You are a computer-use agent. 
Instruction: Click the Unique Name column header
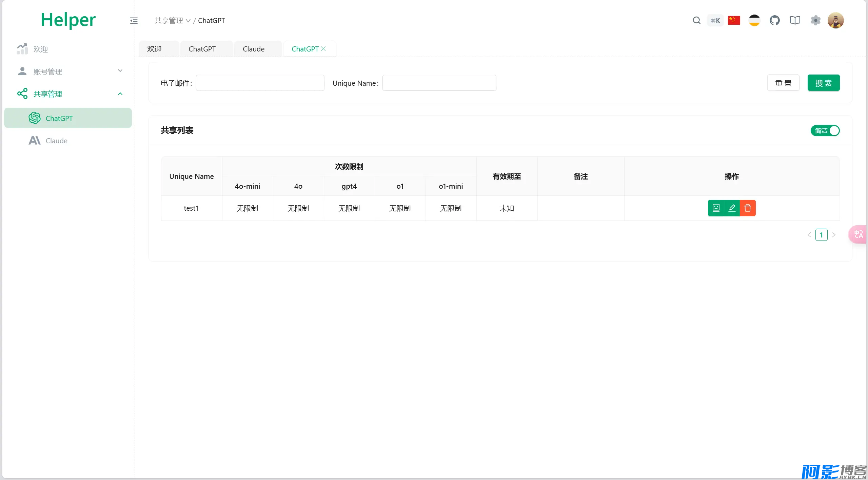click(x=192, y=176)
